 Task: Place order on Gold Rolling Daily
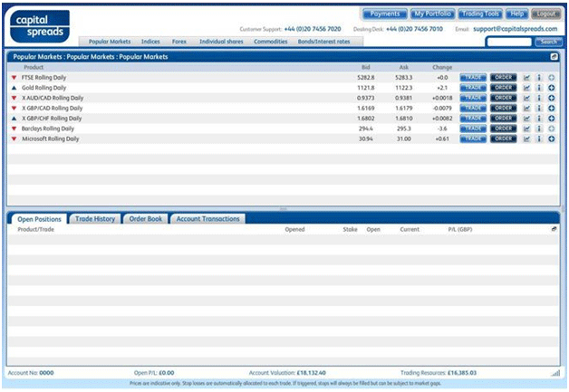click(x=504, y=88)
